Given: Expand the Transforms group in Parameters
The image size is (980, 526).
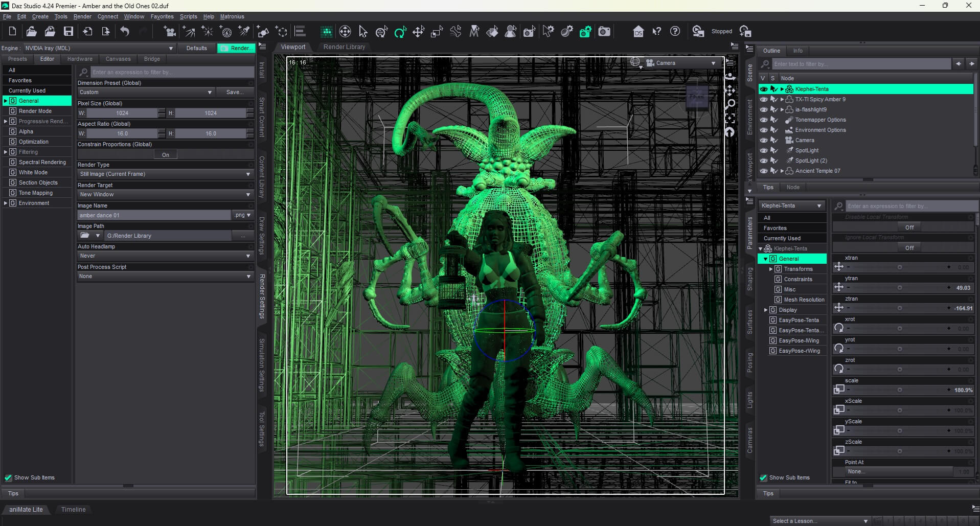Looking at the screenshot, I should click(771, 269).
